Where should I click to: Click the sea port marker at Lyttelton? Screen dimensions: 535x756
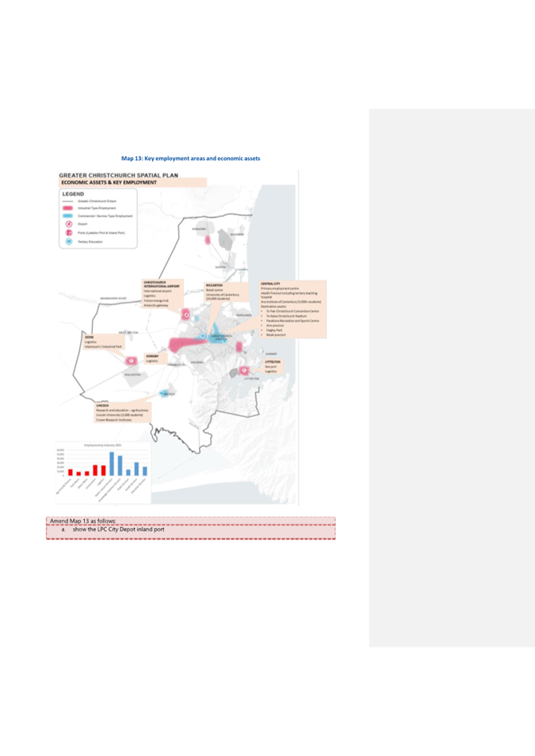[x=243, y=370]
